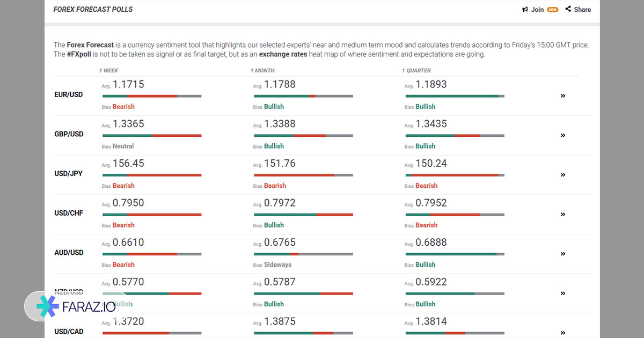Expand the GBP/USD row chevron
Image resolution: width=644 pixels, height=338 pixels.
tap(563, 135)
